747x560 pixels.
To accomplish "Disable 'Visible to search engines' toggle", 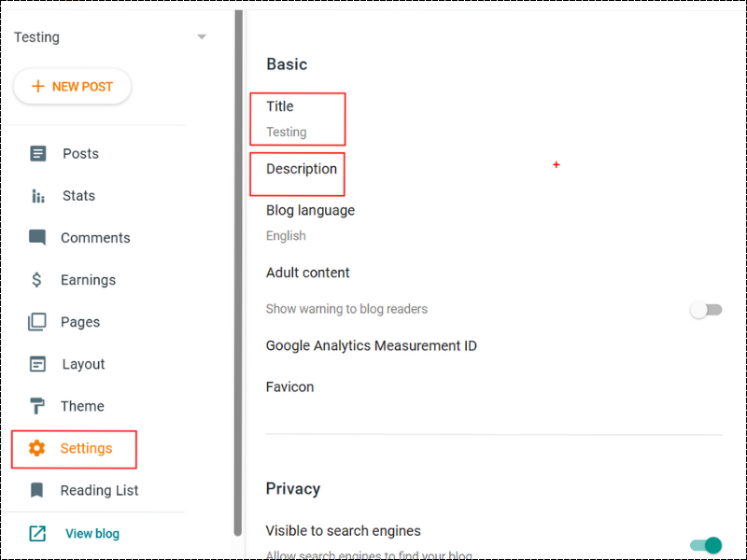I will pyautogui.click(x=705, y=545).
